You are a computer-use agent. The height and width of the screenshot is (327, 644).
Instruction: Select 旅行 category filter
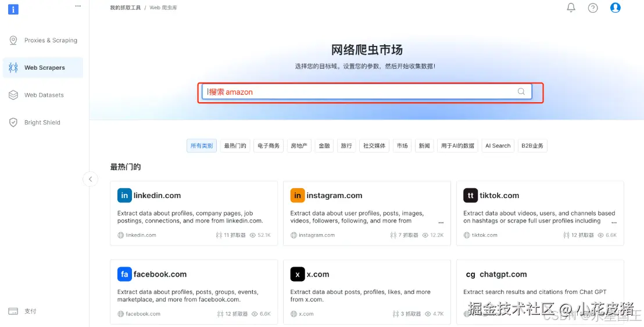pos(346,146)
